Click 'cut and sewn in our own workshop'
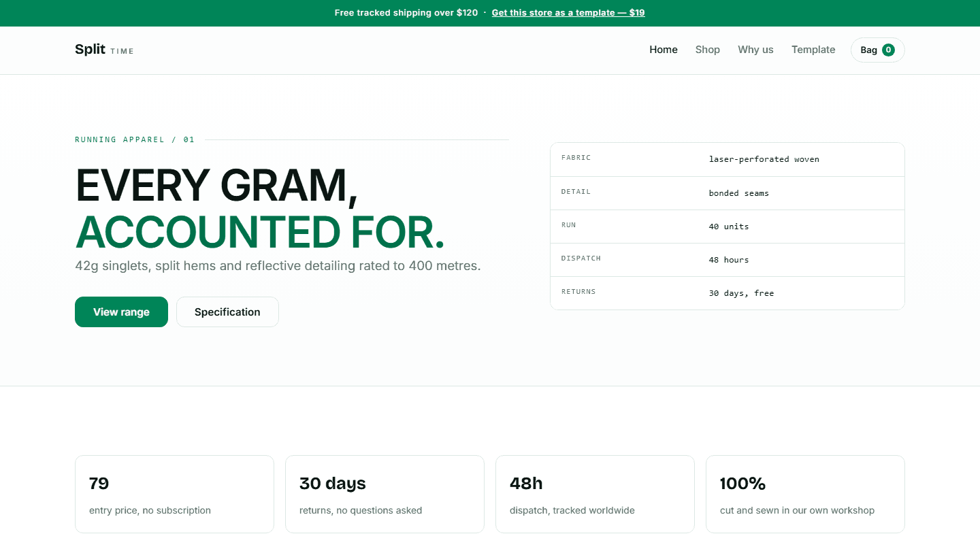Image resolution: width=980 pixels, height=551 pixels. [x=798, y=510]
